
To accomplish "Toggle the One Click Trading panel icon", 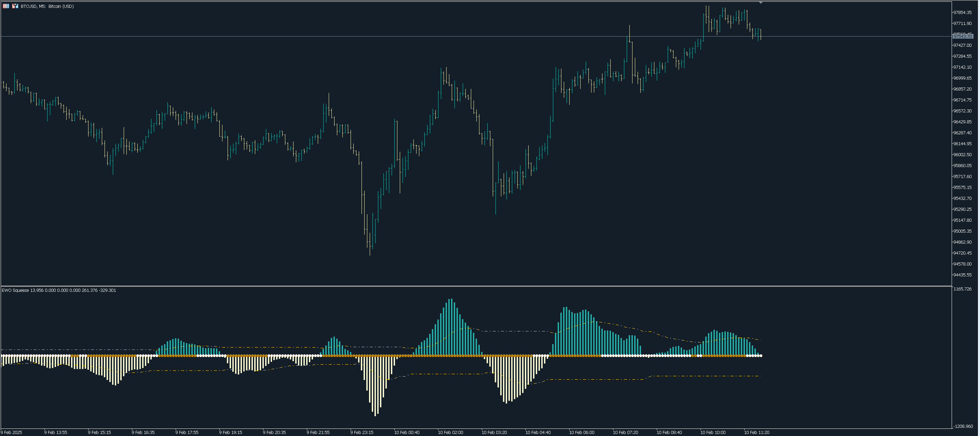I will (x=15, y=6).
